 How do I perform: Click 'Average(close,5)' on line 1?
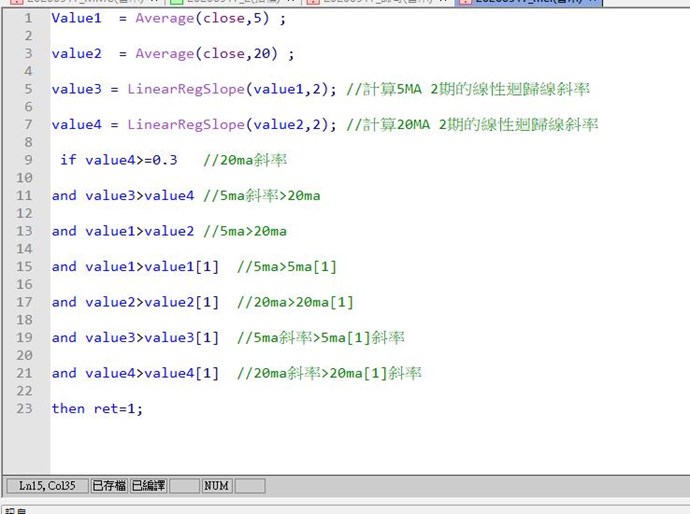(202, 18)
